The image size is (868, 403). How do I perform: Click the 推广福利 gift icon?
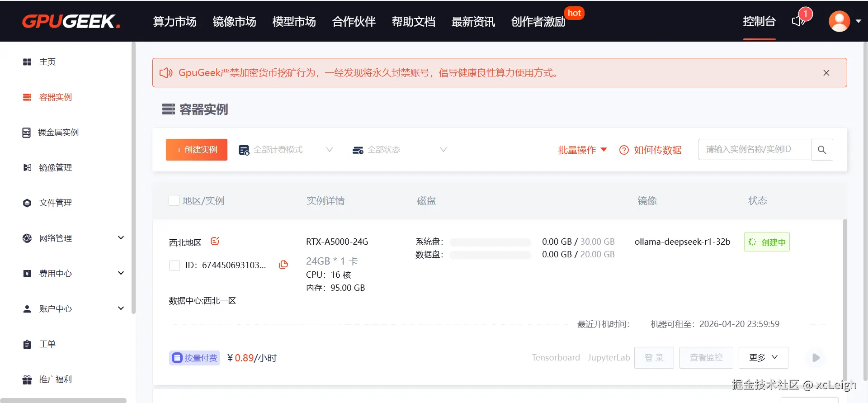coord(27,379)
